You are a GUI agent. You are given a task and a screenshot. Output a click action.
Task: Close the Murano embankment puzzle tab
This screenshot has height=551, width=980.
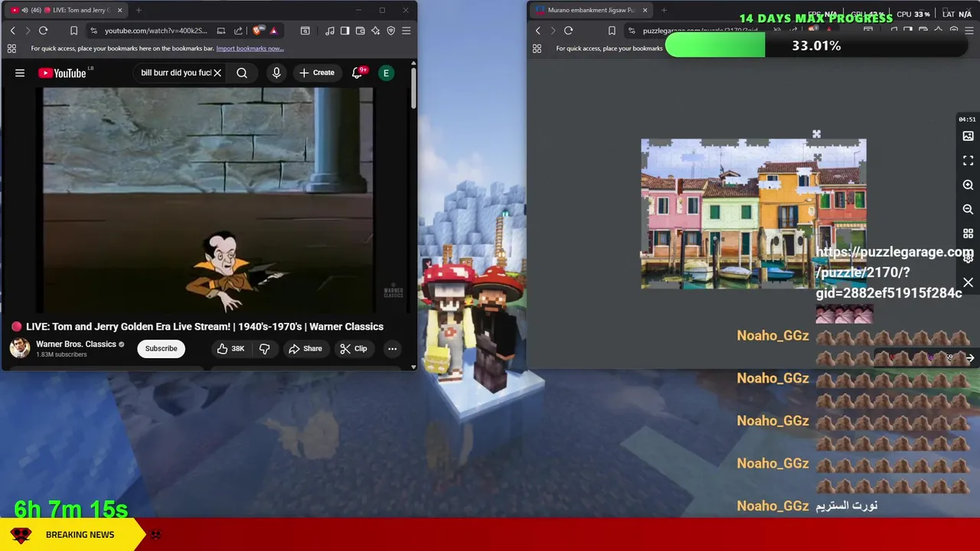pyautogui.click(x=645, y=10)
